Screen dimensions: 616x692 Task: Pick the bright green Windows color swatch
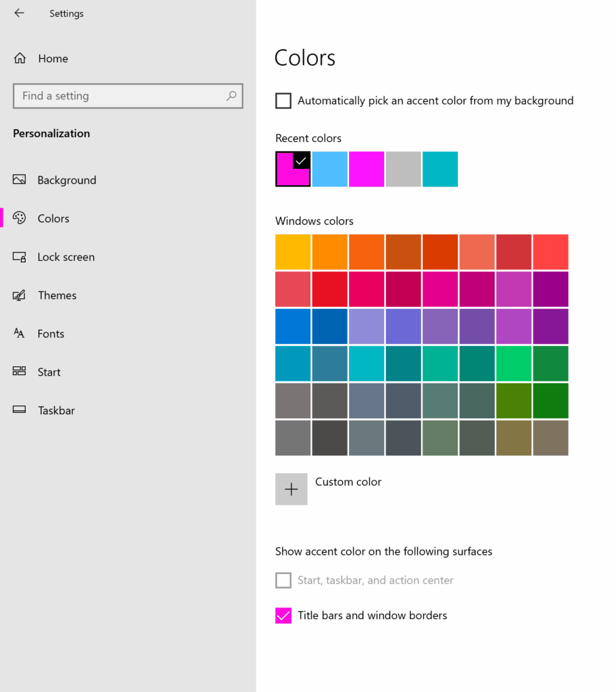[x=514, y=364]
